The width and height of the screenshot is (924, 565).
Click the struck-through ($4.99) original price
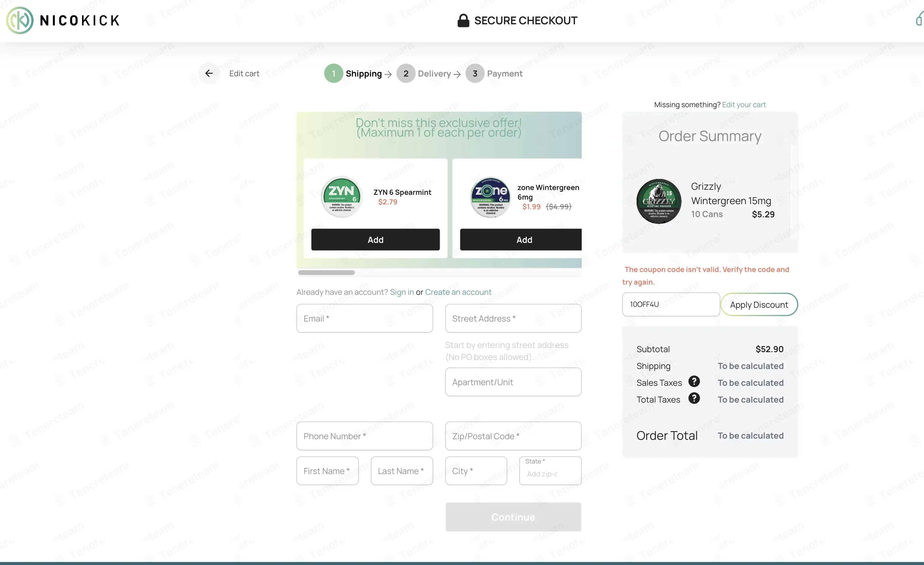point(558,207)
